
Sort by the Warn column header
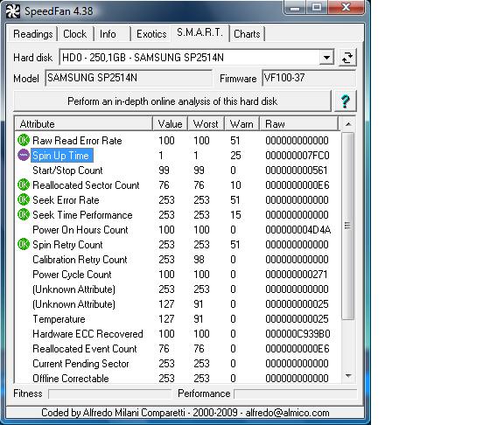click(241, 124)
